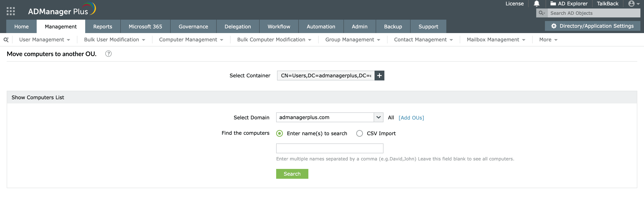Open the apps grid icon top-left

[x=11, y=11]
